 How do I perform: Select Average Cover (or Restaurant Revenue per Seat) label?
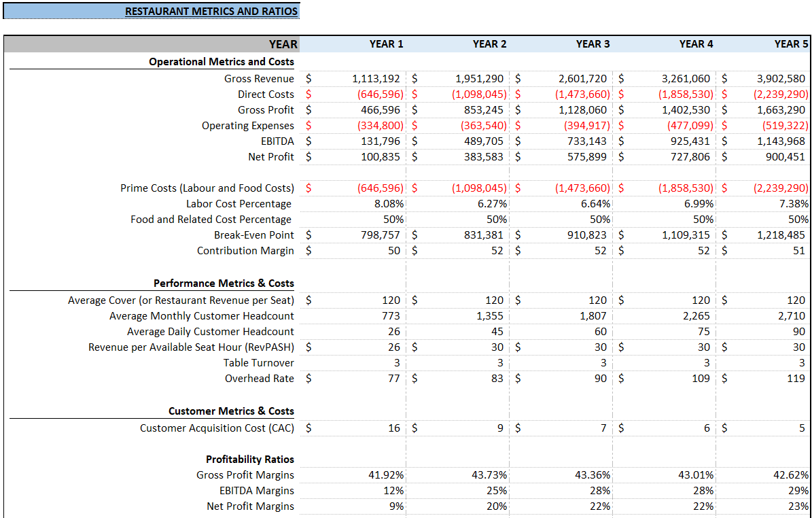(181, 300)
